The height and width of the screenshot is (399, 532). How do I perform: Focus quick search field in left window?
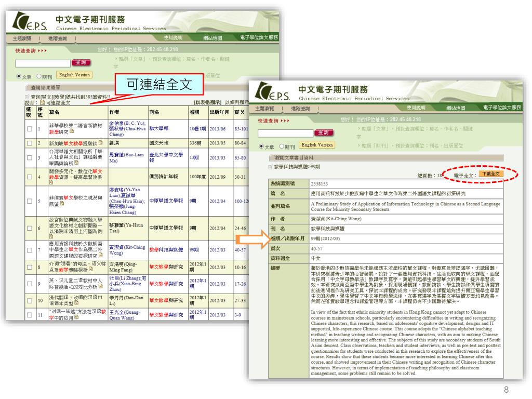coord(43,63)
